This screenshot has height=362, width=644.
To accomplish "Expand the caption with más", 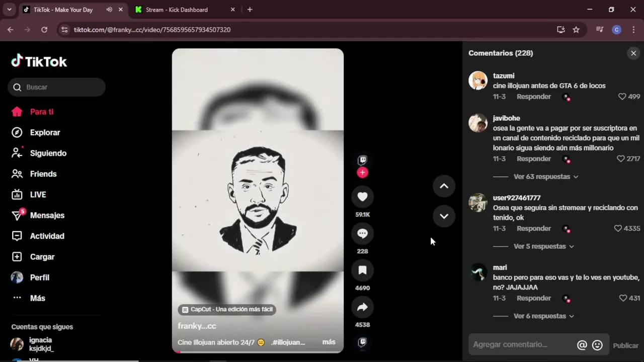I will click(x=329, y=342).
